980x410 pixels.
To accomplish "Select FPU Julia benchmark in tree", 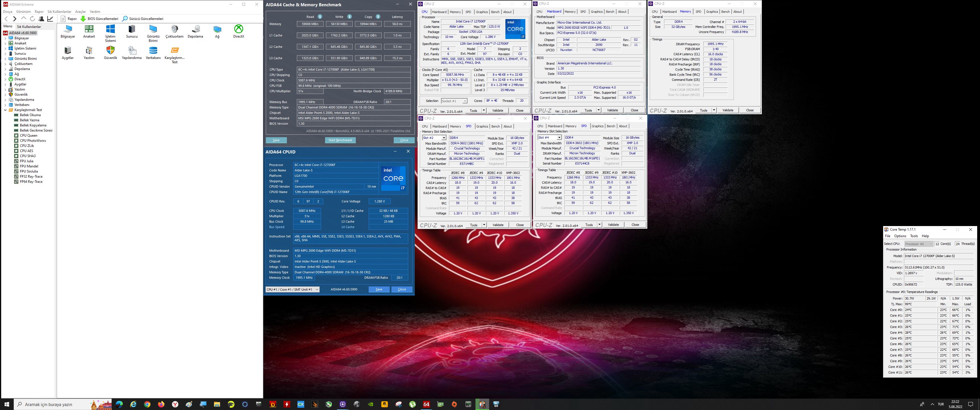I will (26, 161).
